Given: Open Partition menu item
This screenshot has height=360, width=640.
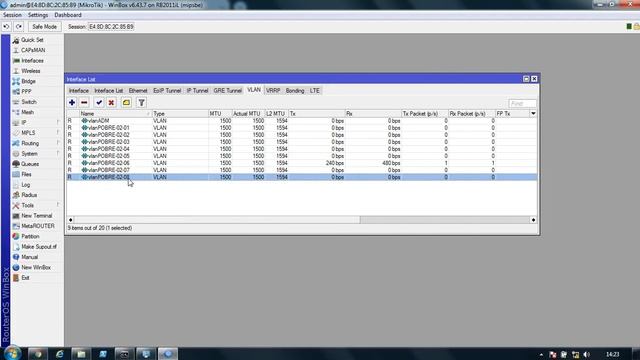Looking at the screenshot, I should 30,236.
